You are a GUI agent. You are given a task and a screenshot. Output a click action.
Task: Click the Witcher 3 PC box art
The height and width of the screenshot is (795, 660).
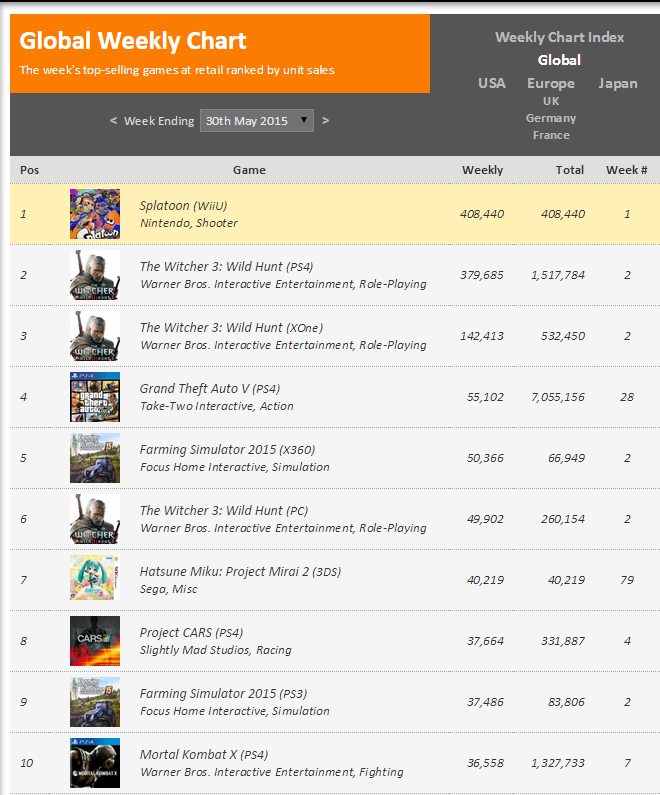pyautogui.click(x=95, y=519)
